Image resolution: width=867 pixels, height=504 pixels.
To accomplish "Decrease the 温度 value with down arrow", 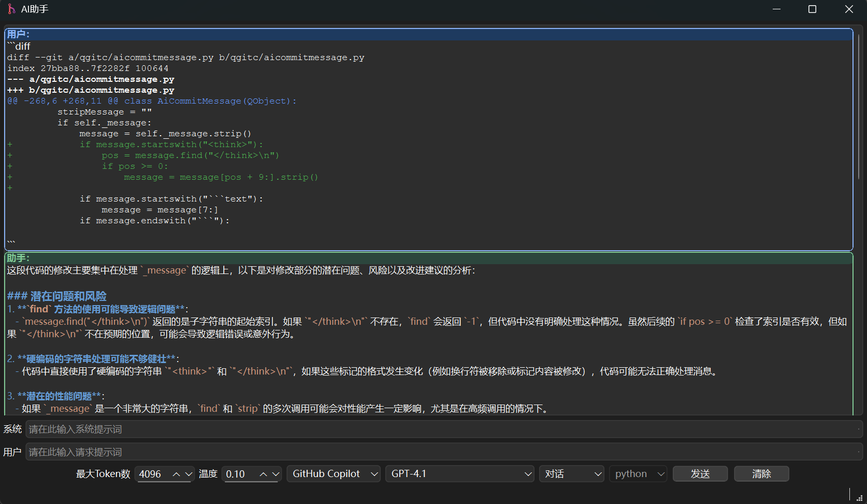I will 276,474.
